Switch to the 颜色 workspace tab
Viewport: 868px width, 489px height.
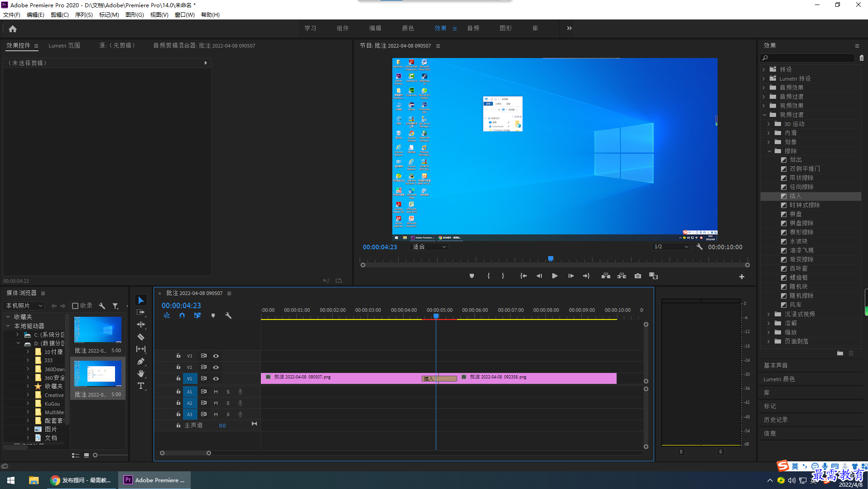[x=408, y=28]
